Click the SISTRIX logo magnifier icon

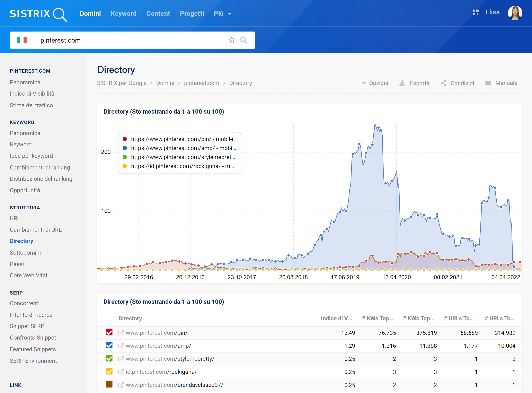(x=60, y=15)
